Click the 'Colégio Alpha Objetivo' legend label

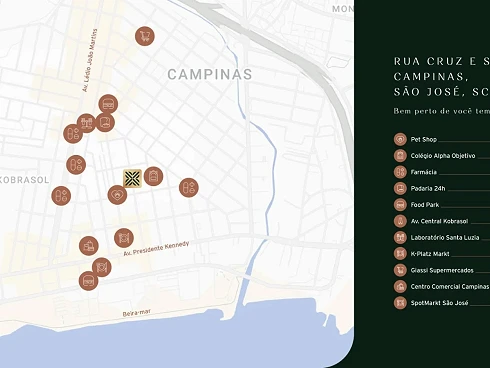point(443,156)
